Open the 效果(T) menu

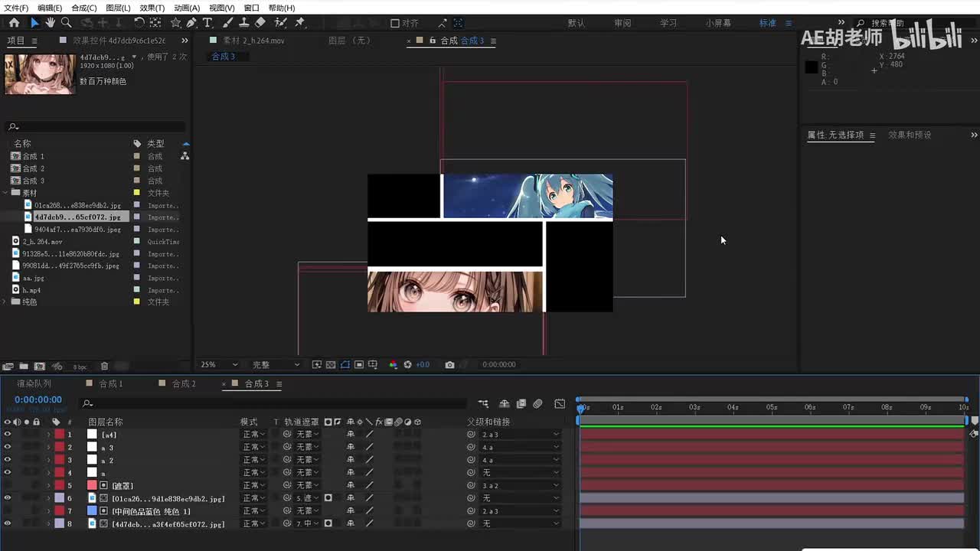(152, 8)
